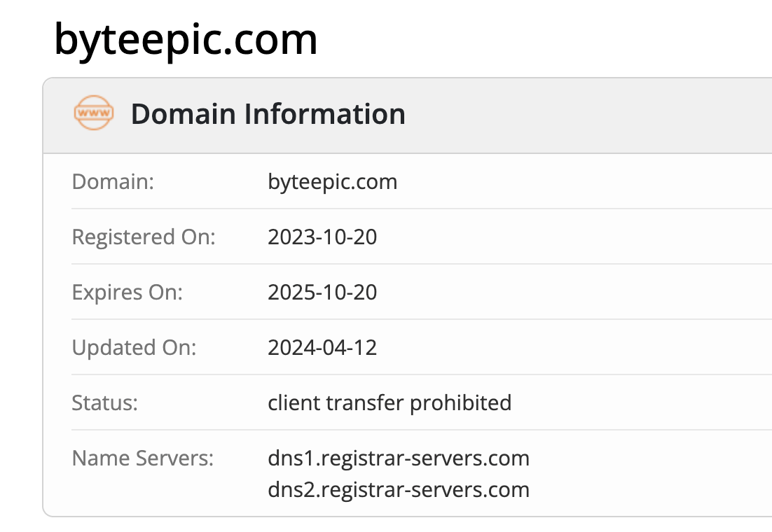Click the Name Servers: label

(142, 458)
